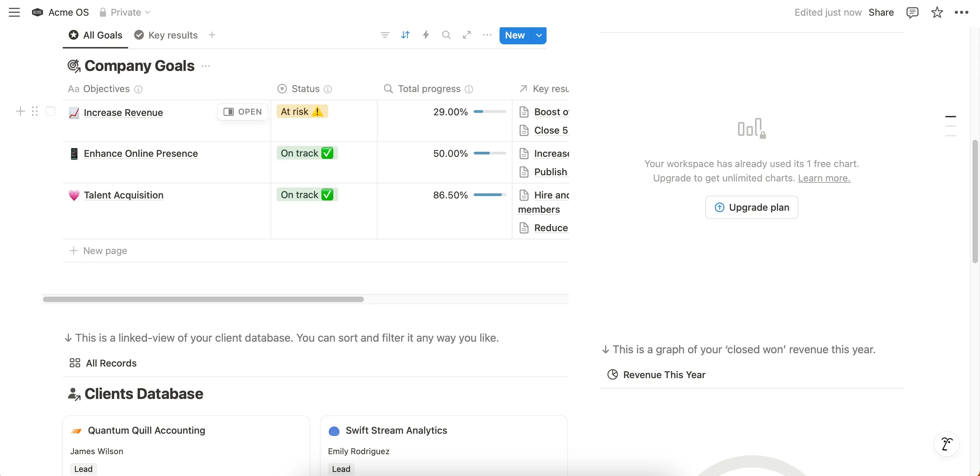Click the OPEN button on Increase Revenue

243,112
